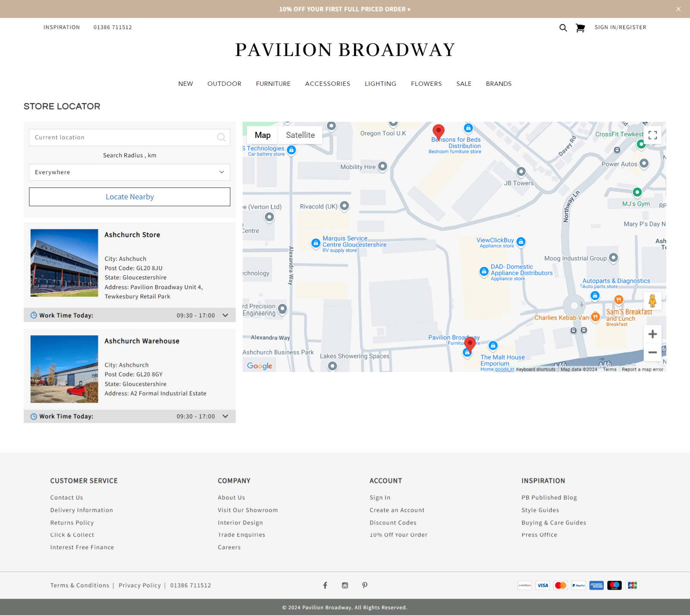The height and width of the screenshot is (616, 690).
Task: Enter map fullscreen mode
Action: click(652, 135)
